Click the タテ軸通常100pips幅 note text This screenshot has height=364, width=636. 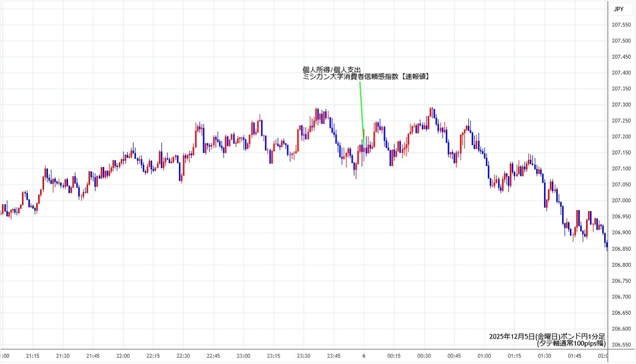tap(571, 343)
